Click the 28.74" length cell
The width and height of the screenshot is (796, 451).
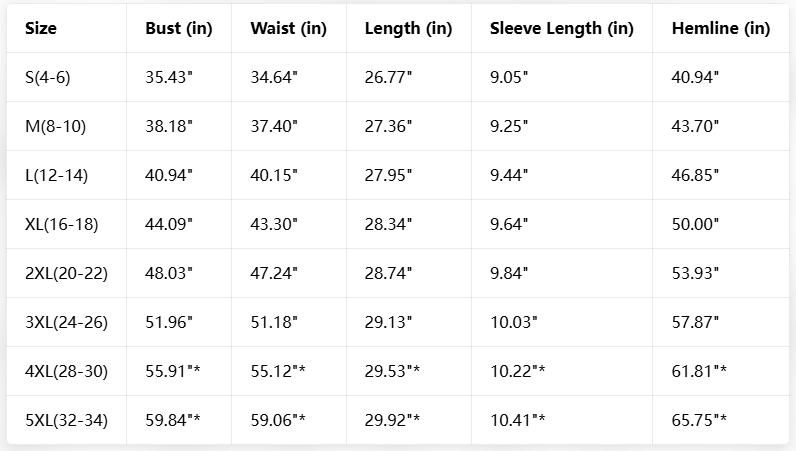tap(388, 273)
